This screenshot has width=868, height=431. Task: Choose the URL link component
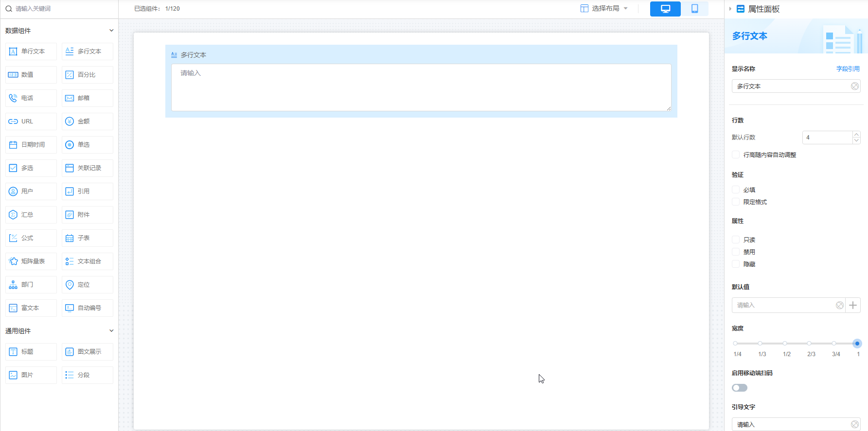point(31,121)
